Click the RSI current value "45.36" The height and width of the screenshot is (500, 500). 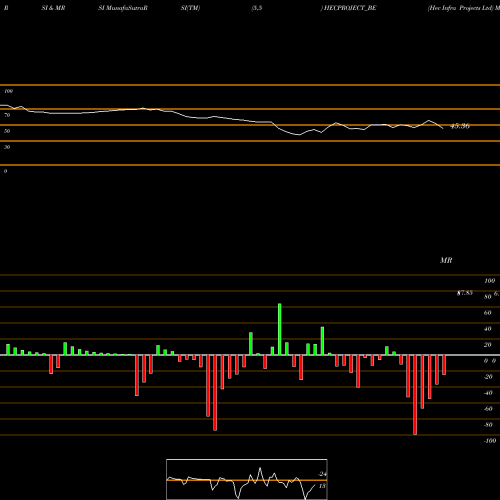tap(460, 126)
